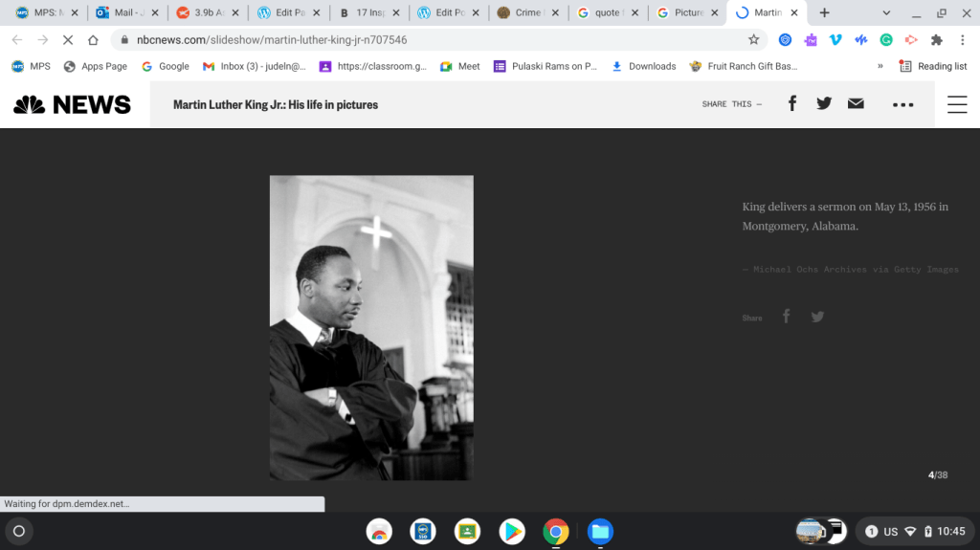Switch to the Mail tab
The height and width of the screenshot is (550, 980).
122,13
